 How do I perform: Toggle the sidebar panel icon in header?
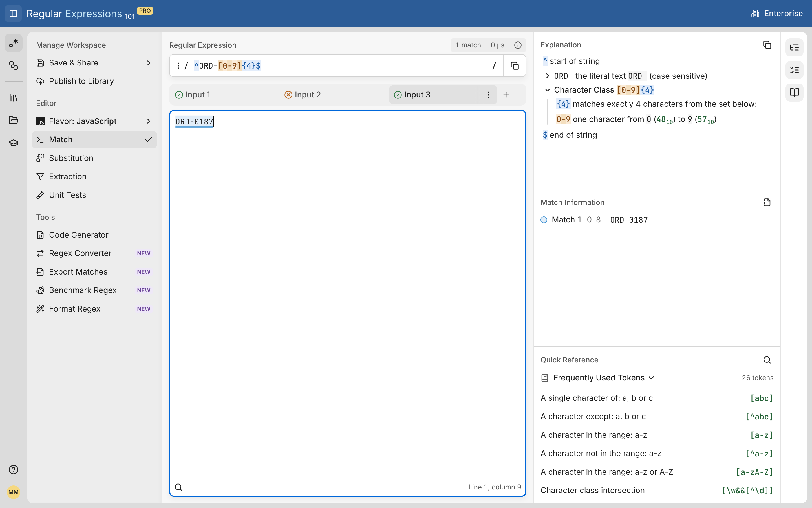13,14
